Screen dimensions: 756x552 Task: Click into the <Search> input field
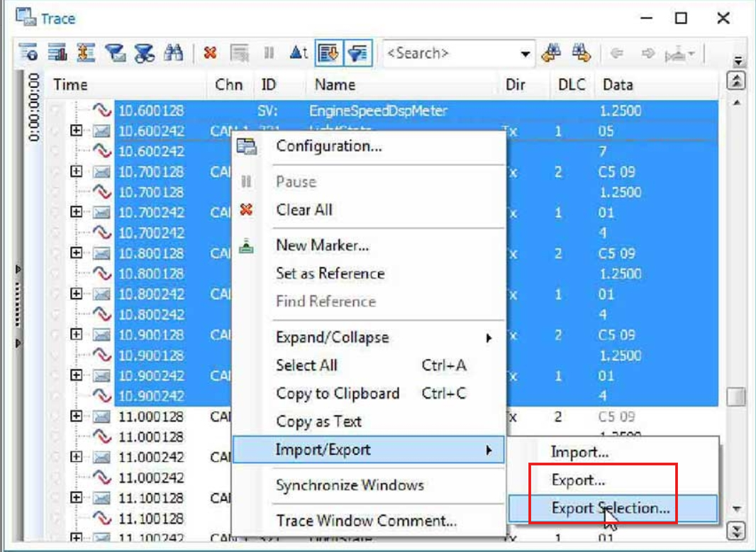[x=451, y=53]
